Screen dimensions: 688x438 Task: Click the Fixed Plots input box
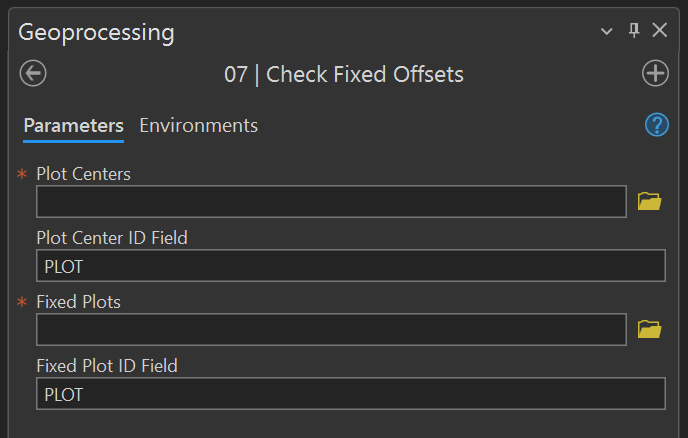coord(331,329)
